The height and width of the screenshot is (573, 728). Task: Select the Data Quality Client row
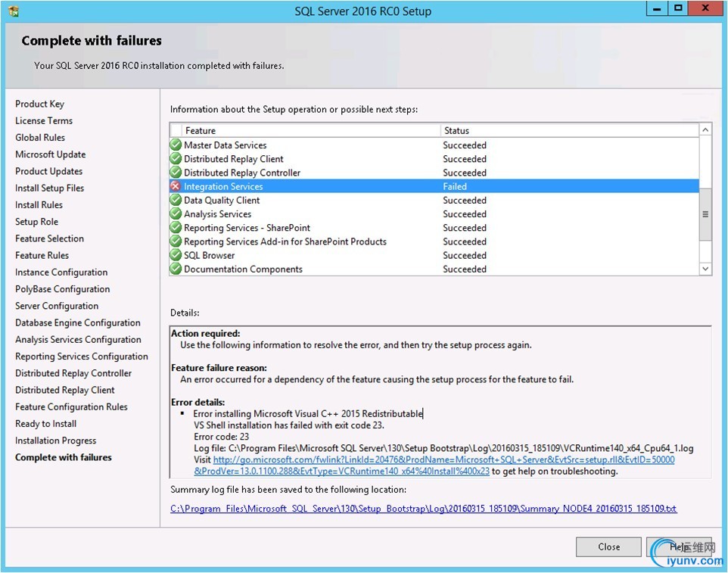[434, 200]
